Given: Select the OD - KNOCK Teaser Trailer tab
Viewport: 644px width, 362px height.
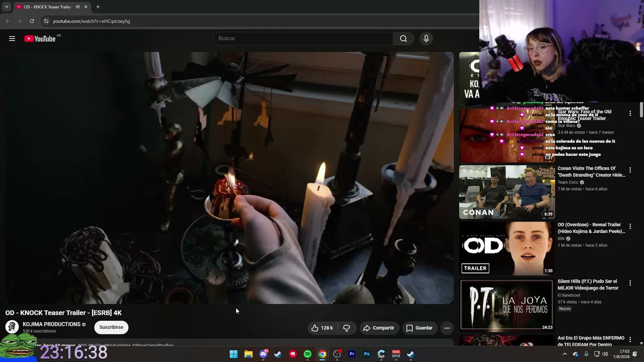Looking at the screenshot, I should pyautogui.click(x=52, y=7).
